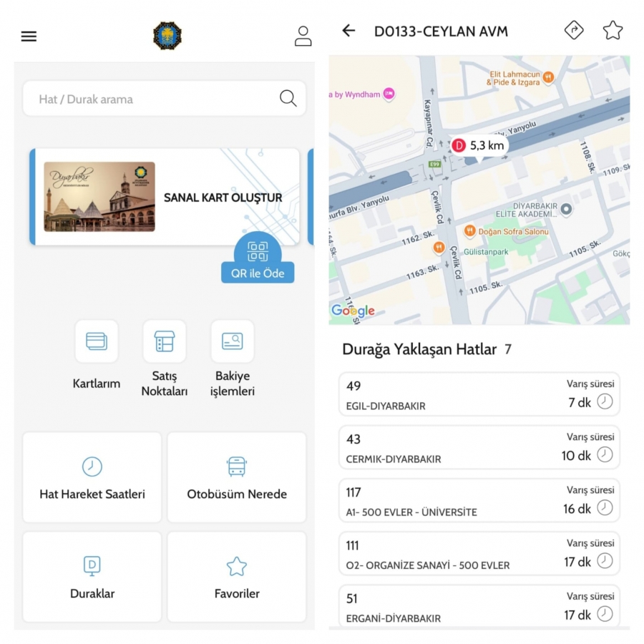Open Satış Noktaları icon
The height and width of the screenshot is (644, 644).
165,341
